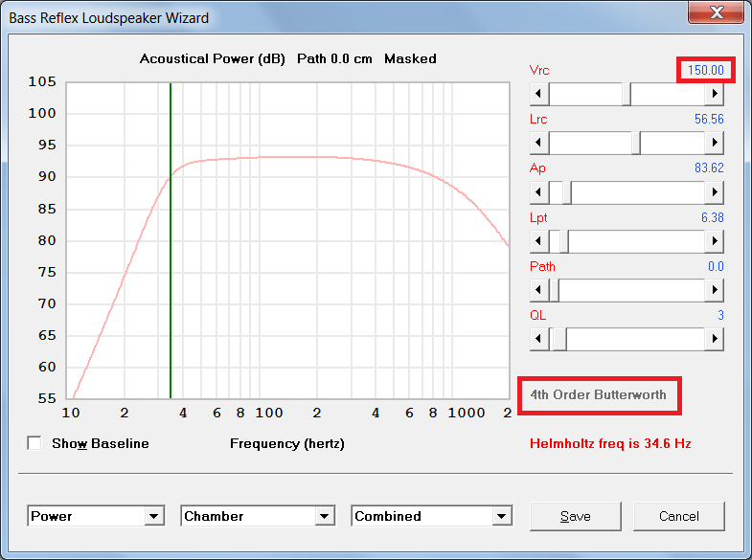Click the red Lrc parameter label
Viewport: 752px width, 560px height.
pyautogui.click(x=538, y=120)
